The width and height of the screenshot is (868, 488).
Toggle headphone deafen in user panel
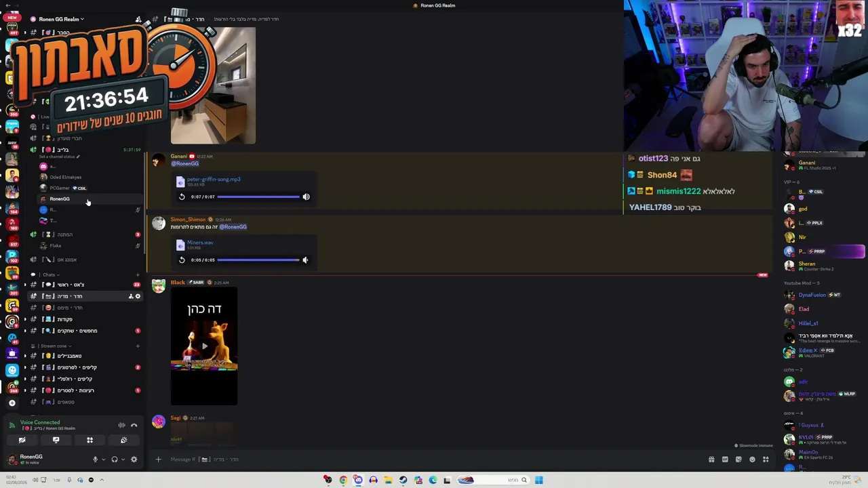pyautogui.click(x=115, y=460)
